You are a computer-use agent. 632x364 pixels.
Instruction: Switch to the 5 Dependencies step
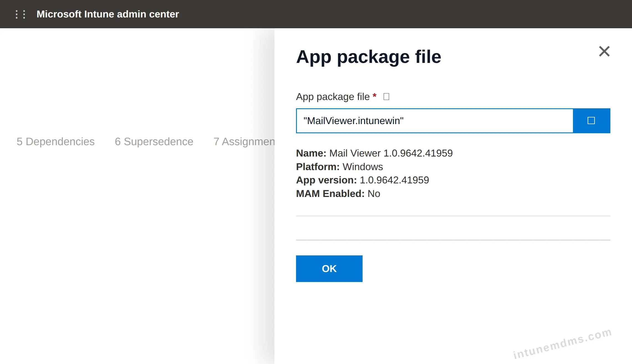click(55, 142)
